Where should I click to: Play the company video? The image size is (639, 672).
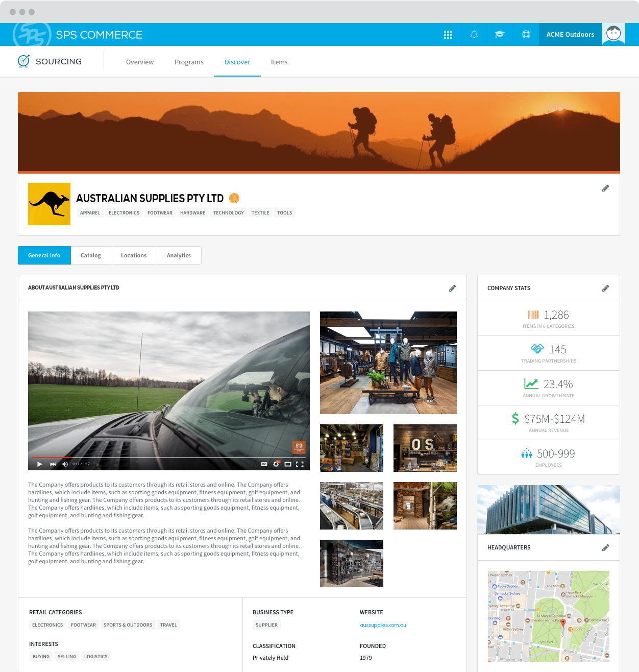[x=39, y=464]
